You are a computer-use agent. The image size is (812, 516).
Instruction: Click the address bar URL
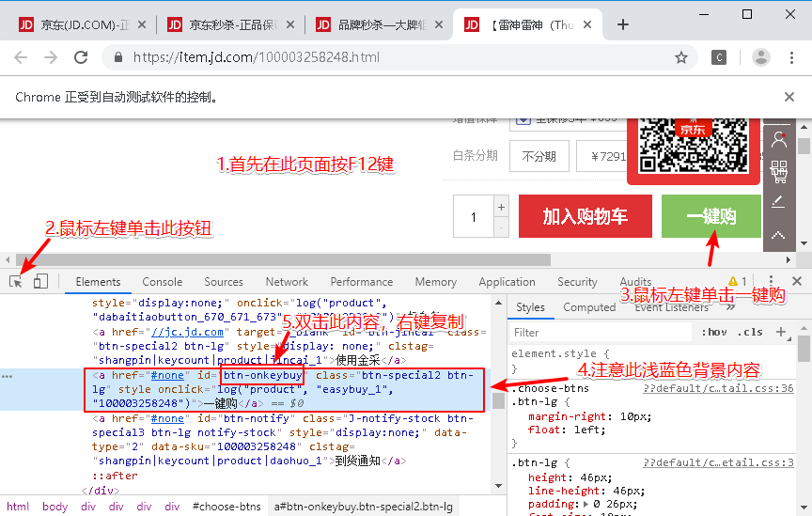pyautogui.click(x=257, y=57)
